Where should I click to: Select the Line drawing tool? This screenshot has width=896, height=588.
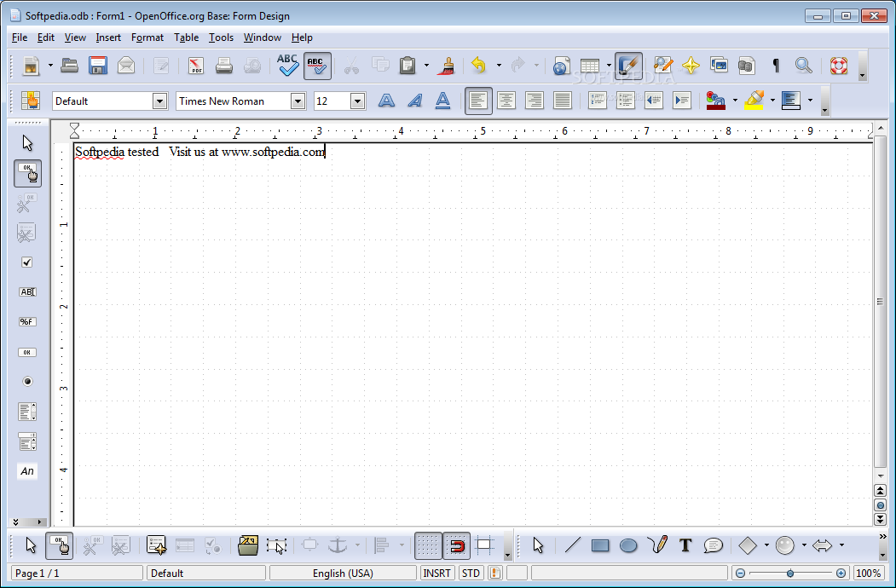click(x=572, y=545)
